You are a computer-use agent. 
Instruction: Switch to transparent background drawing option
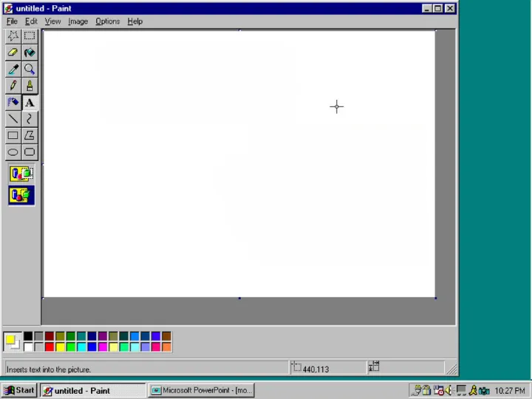click(21, 196)
